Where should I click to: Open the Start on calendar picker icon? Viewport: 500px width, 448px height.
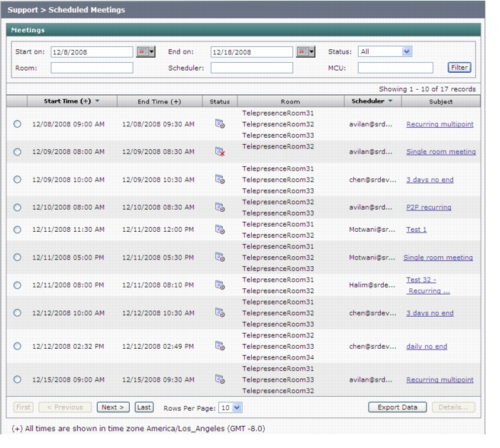(146, 51)
